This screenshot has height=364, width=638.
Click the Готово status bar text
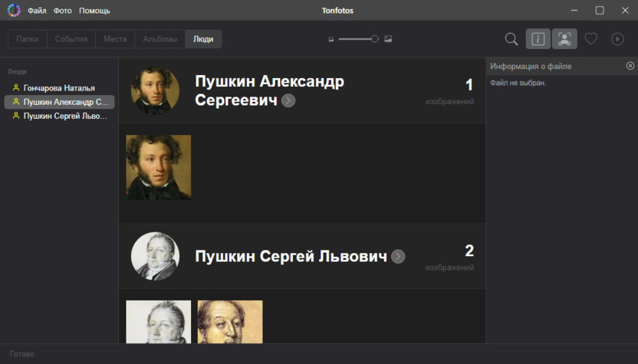pos(23,354)
